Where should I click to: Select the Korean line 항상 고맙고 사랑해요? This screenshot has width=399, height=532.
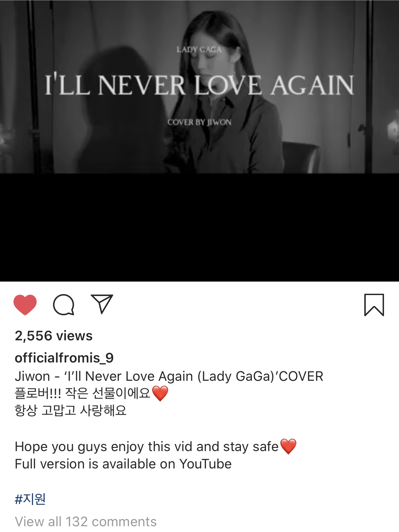[71, 411]
